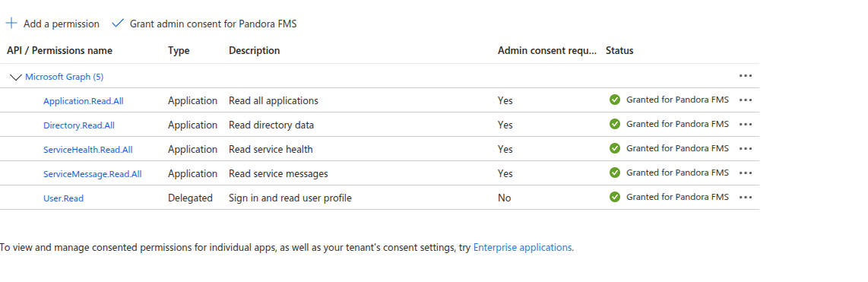Image resolution: width=868 pixels, height=282 pixels.
Task: Open the ServiceMessage.Read.All permission
Action: pyautogui.click(x=93, y=174)
